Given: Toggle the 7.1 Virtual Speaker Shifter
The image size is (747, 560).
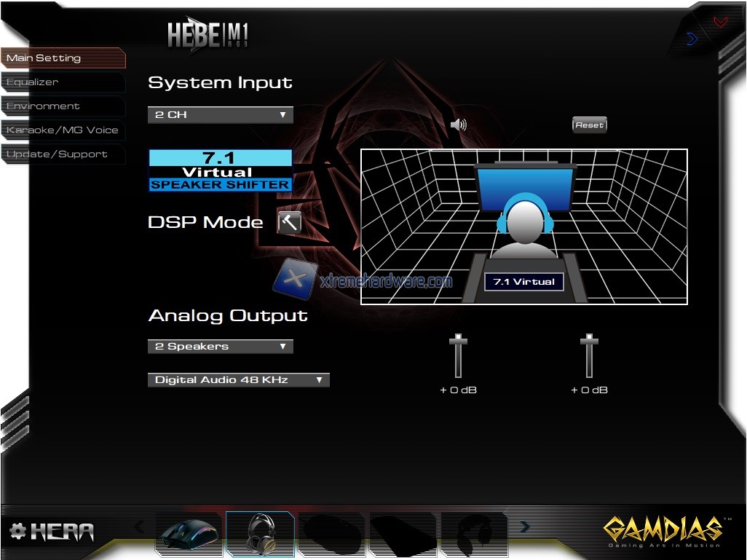Looking at the screenshot, I should (220, 170).
